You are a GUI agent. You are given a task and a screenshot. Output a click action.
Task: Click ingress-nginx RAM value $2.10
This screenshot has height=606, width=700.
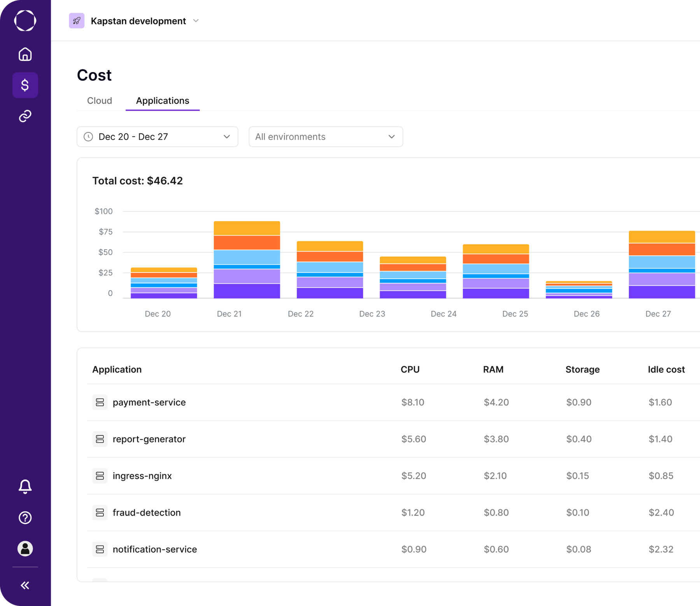click(x=495, y=476)
